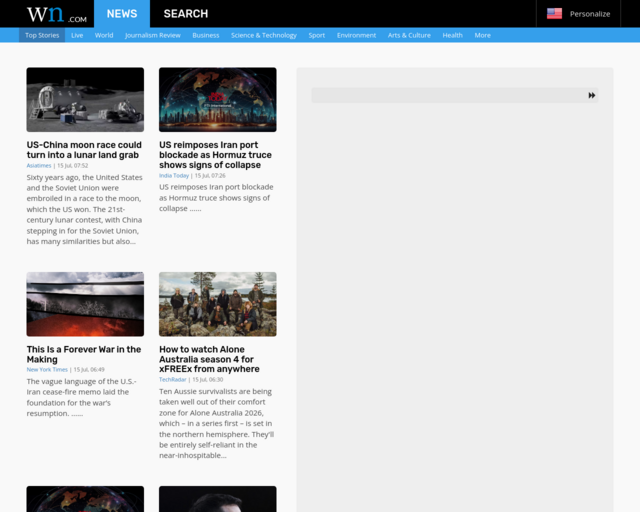Click the gray bar in the side panel
The image size is (640, 512).
[x=455, y=95]
